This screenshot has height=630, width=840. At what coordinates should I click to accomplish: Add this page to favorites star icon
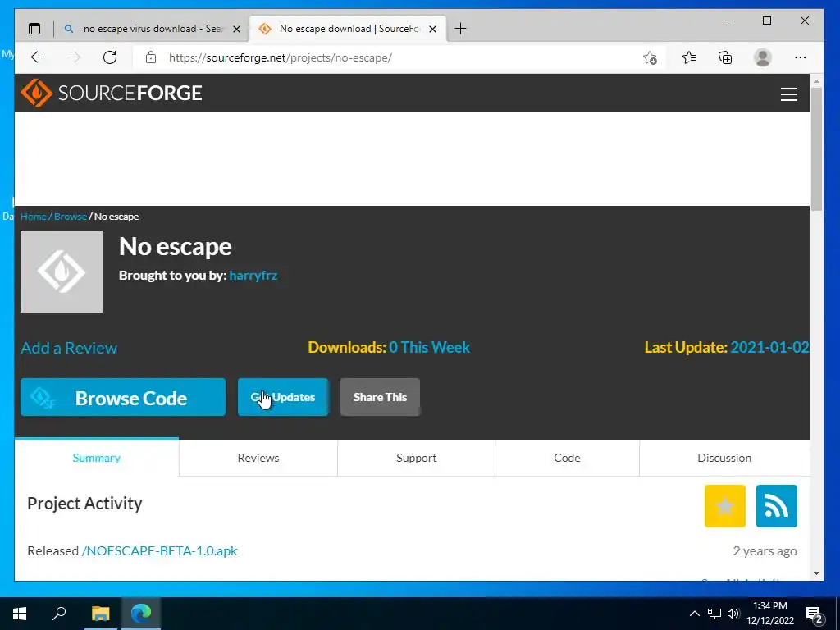tap(650, 57)
